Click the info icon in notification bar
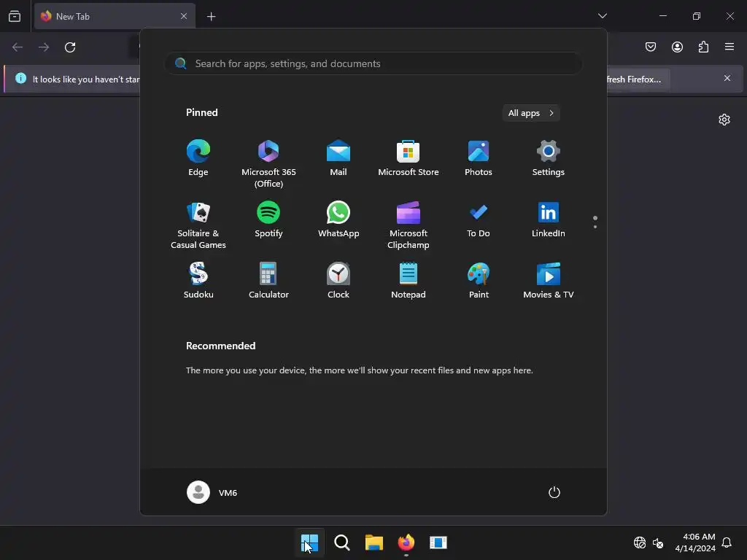This screenshot has width=747, height=560. (20, 78)
